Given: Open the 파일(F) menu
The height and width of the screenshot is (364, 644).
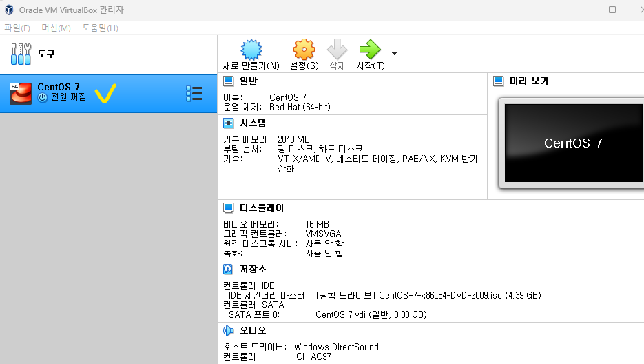Looking at the screenshot, I should (17, 28).
